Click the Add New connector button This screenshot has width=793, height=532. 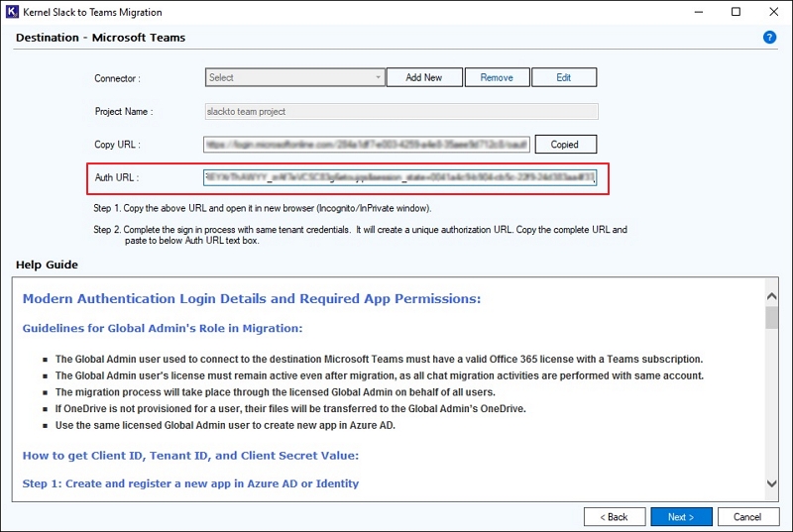(424, 77)
